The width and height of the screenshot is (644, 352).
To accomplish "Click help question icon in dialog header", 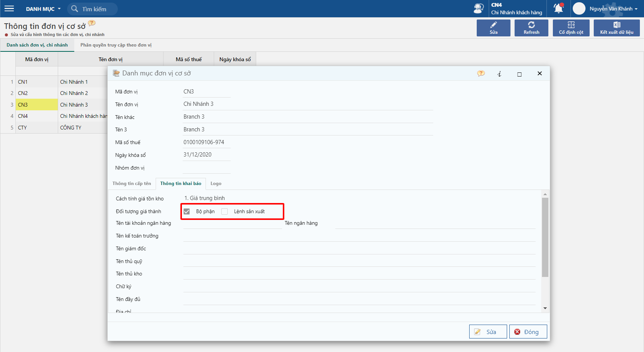I will (x=481, y=74).
